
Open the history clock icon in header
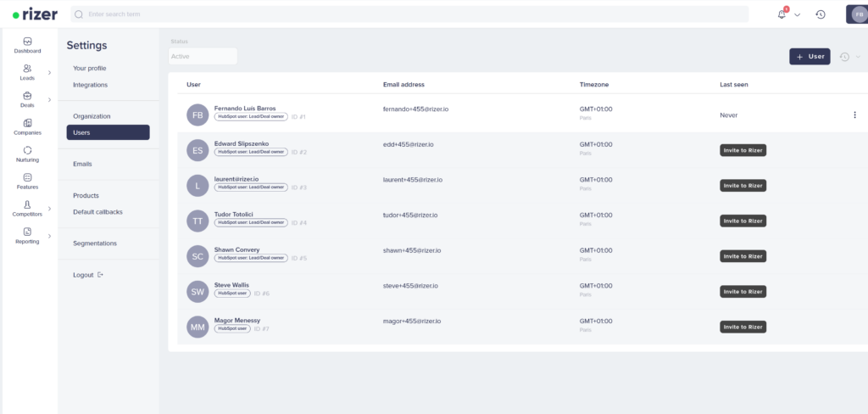coord(821,14)
